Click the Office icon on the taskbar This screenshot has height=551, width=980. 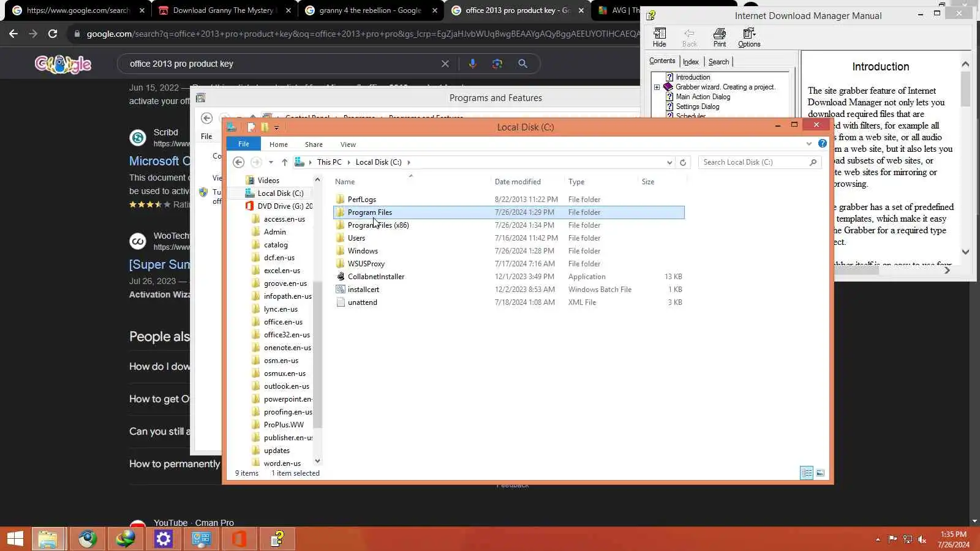click(239, 539)
